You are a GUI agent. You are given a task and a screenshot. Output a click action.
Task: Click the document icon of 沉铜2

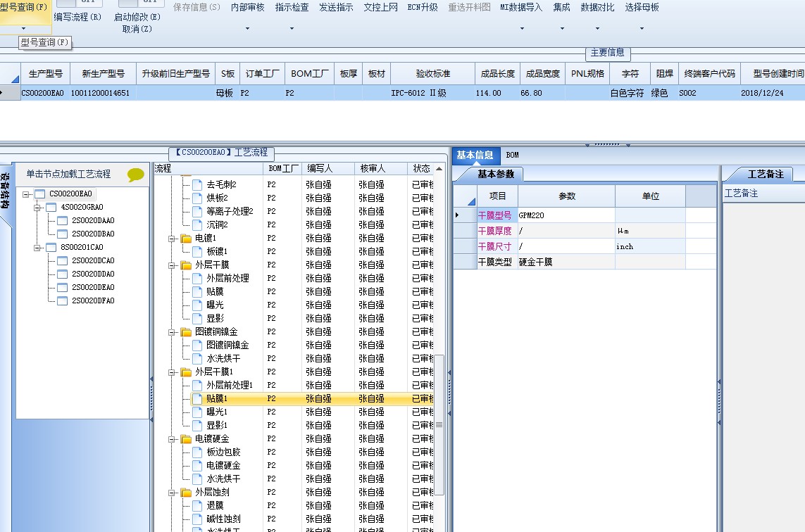[x=197, y=224]
